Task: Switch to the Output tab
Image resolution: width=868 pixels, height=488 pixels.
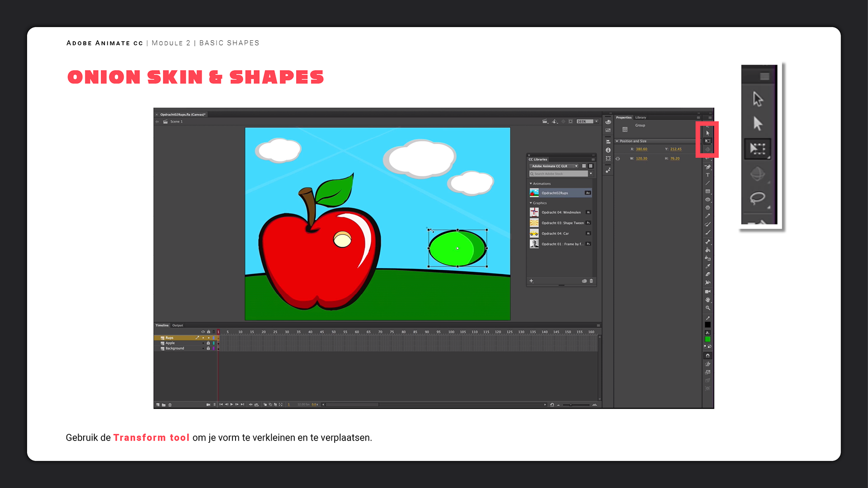Action: 178,325
